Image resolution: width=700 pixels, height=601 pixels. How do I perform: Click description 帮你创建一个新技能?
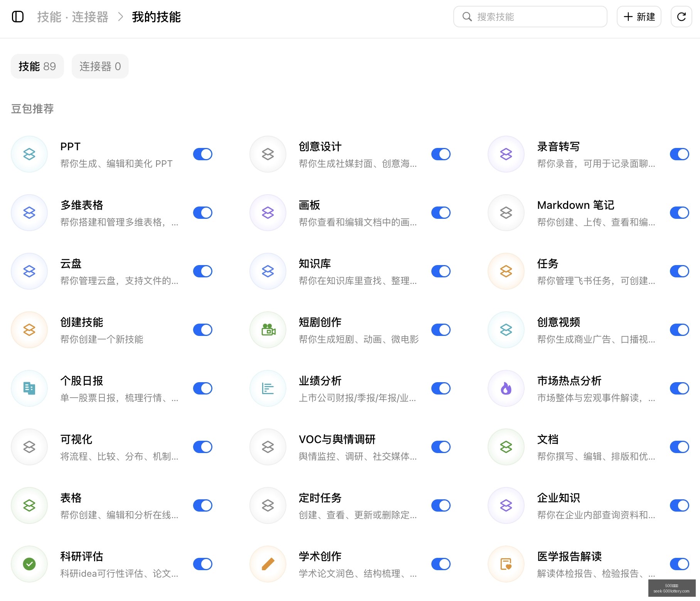pos(102,339)
